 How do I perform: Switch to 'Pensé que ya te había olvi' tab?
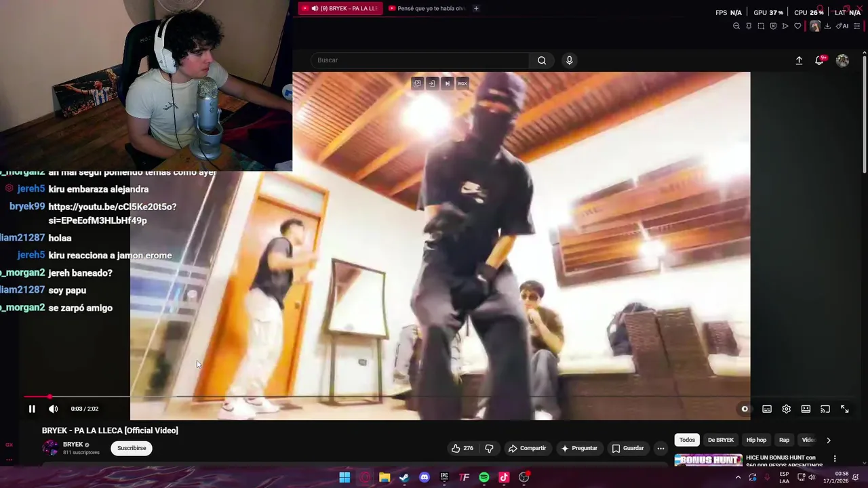pos(427,8)
